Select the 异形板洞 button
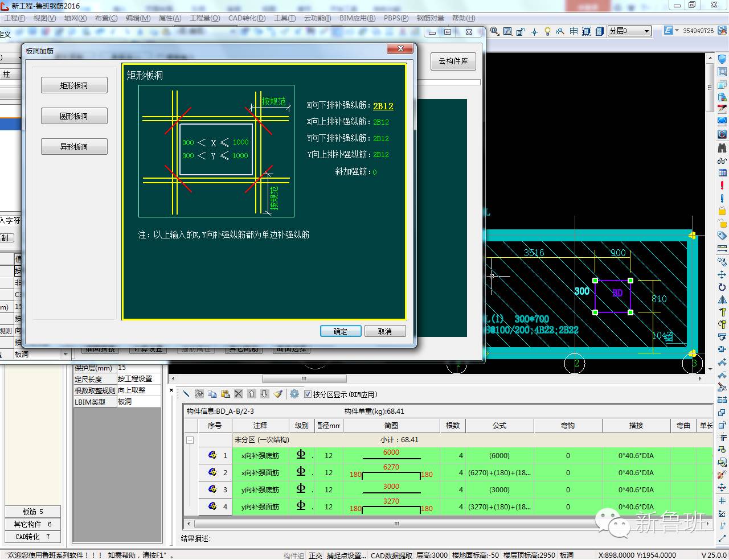 [x=74, y=147]
